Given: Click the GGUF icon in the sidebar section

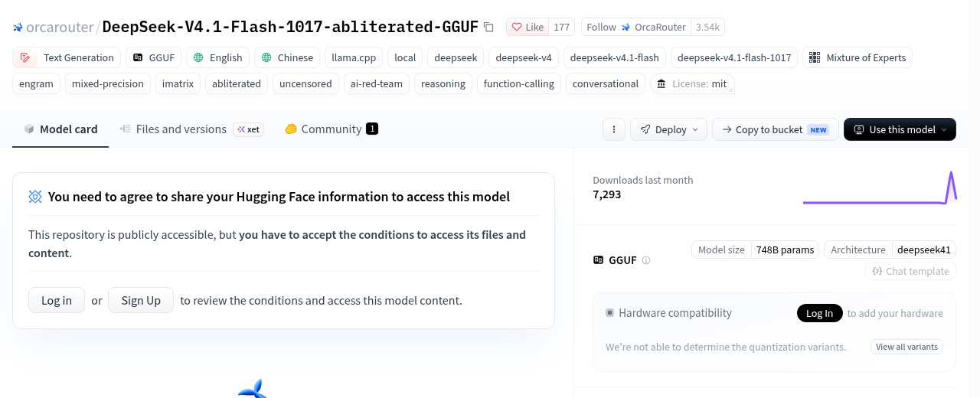Looking at the screenshot, I should pos(599,259).
